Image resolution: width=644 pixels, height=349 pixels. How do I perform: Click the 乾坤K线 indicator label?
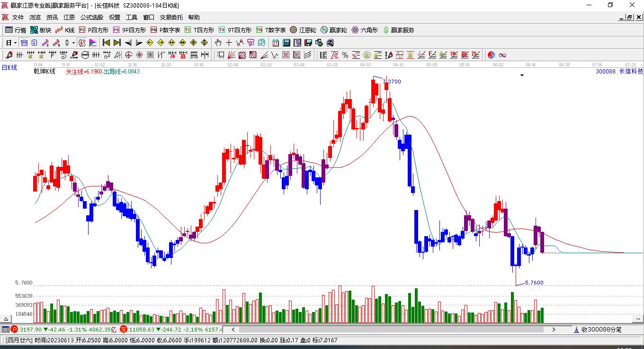[x=45, y=72]
